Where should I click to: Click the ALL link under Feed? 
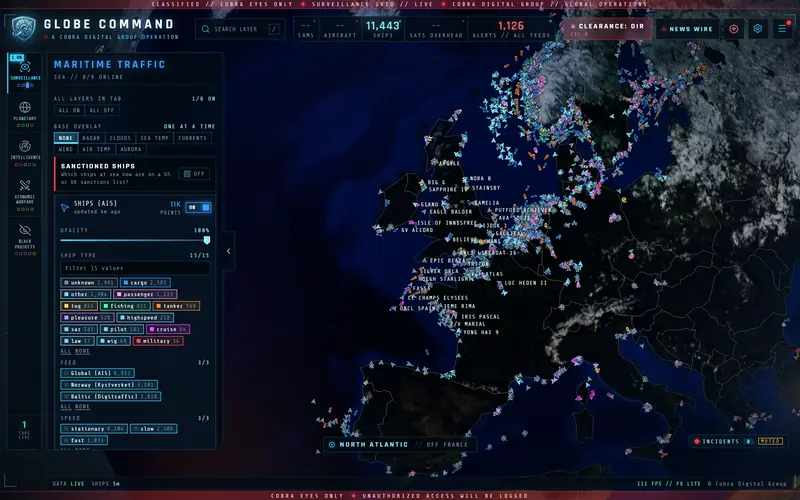click(66, 407)
